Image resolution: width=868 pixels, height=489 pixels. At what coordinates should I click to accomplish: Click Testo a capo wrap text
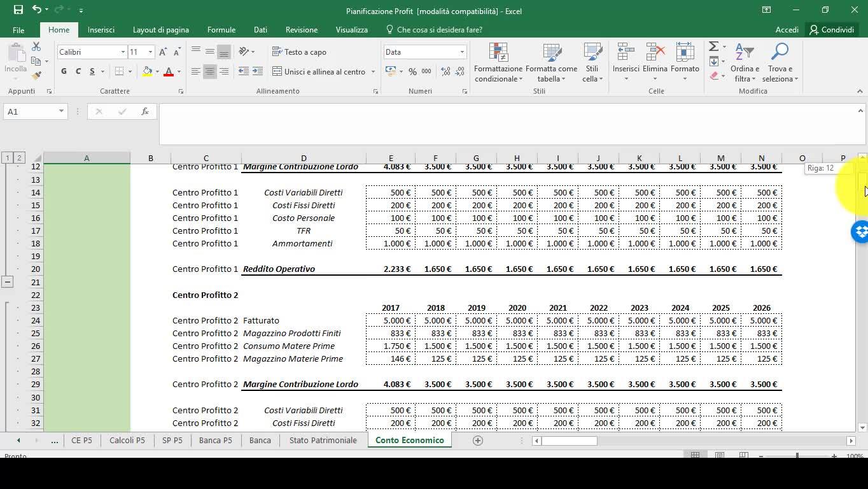click(299, 52)
